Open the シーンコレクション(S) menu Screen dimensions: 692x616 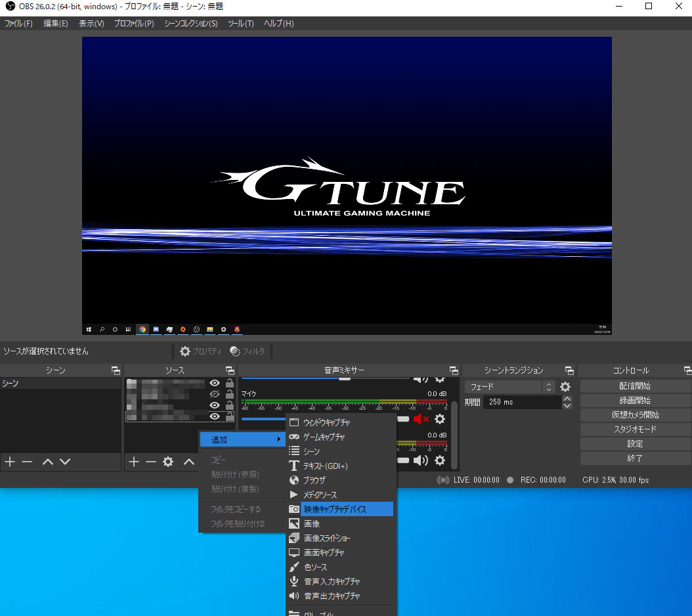tap(190, 24)
